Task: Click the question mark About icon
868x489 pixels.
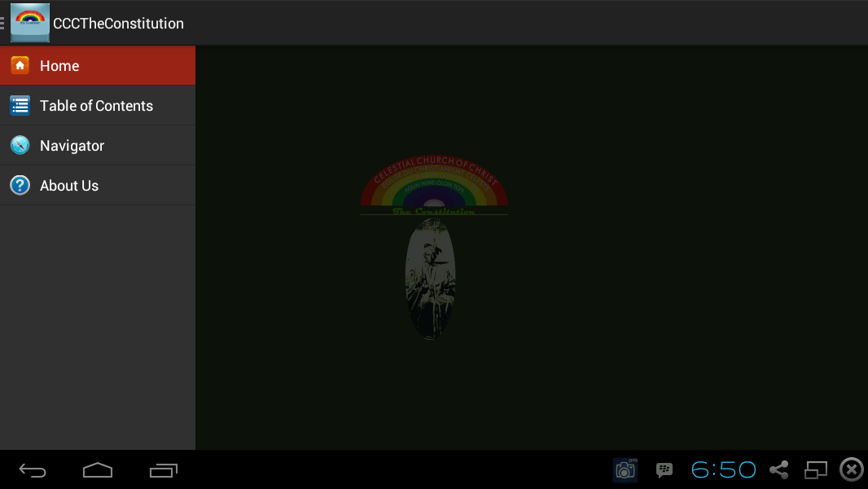Action: pyautogui.click(x=20, y=185)
